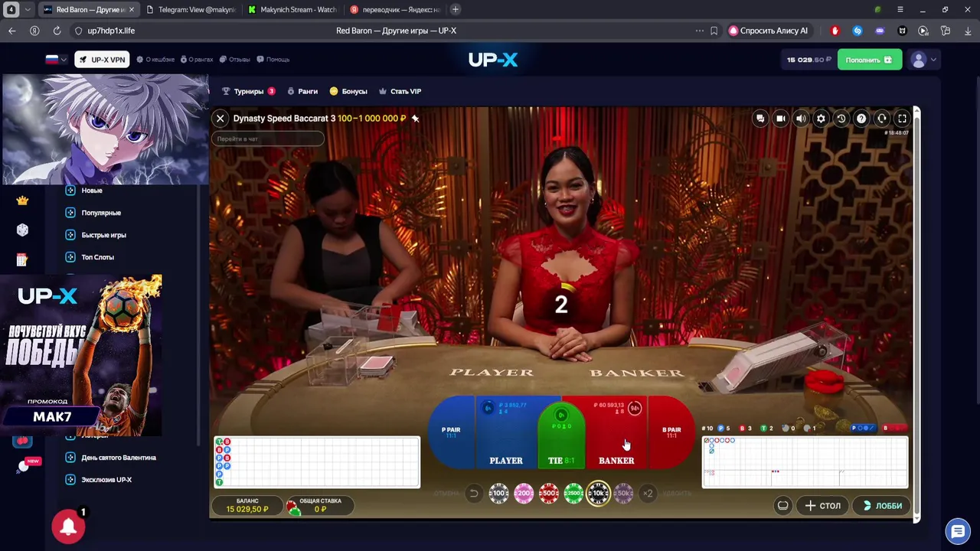Open the support chat bubble bottom right
The image size is (980, 551).
click(957, 530)
